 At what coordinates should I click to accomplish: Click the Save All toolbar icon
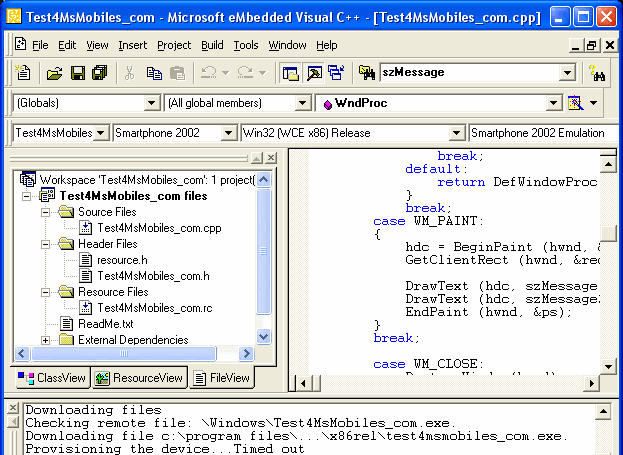coord(99,73)
